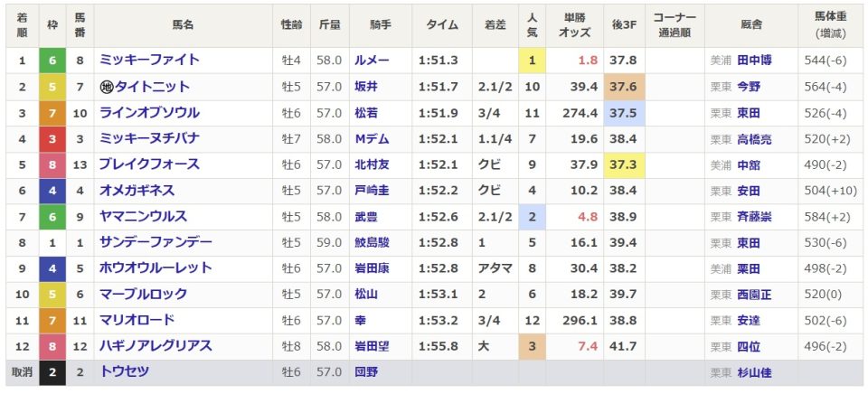Image resolution: width=868 pixels, height=394 pixels.
Task: Open trainer link 杉山佳
Action: [755, 373]
